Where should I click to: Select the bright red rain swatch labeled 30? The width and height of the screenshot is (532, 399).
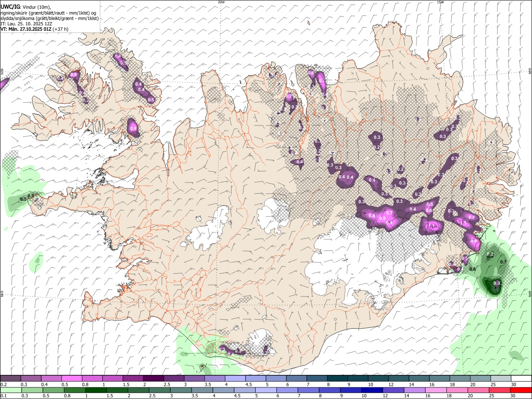coord(521,390)
